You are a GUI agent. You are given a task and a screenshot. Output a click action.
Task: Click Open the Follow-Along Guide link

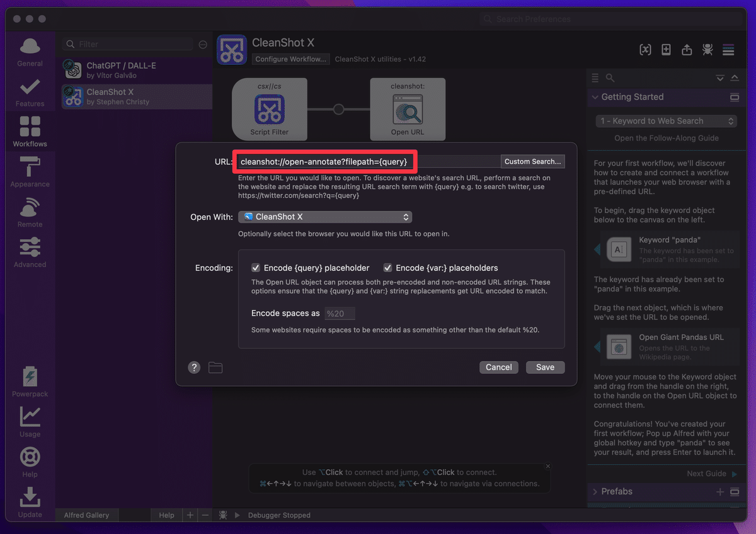pyautogui.click(x=667, y=138)
